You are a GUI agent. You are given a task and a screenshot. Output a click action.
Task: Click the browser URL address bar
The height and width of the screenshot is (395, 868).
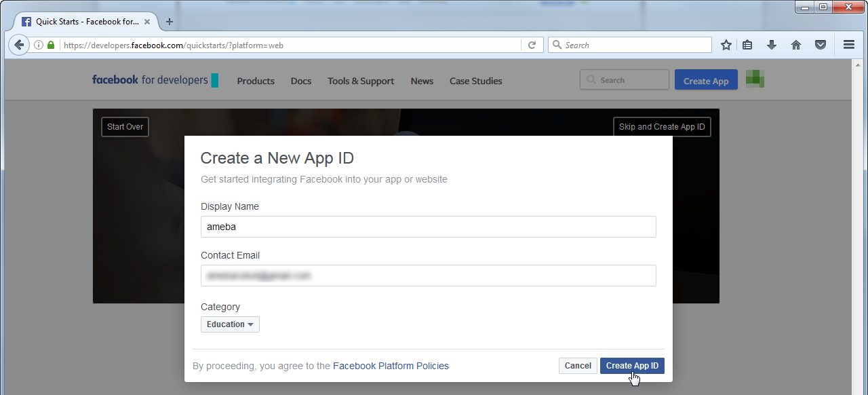tap(292, 45)
